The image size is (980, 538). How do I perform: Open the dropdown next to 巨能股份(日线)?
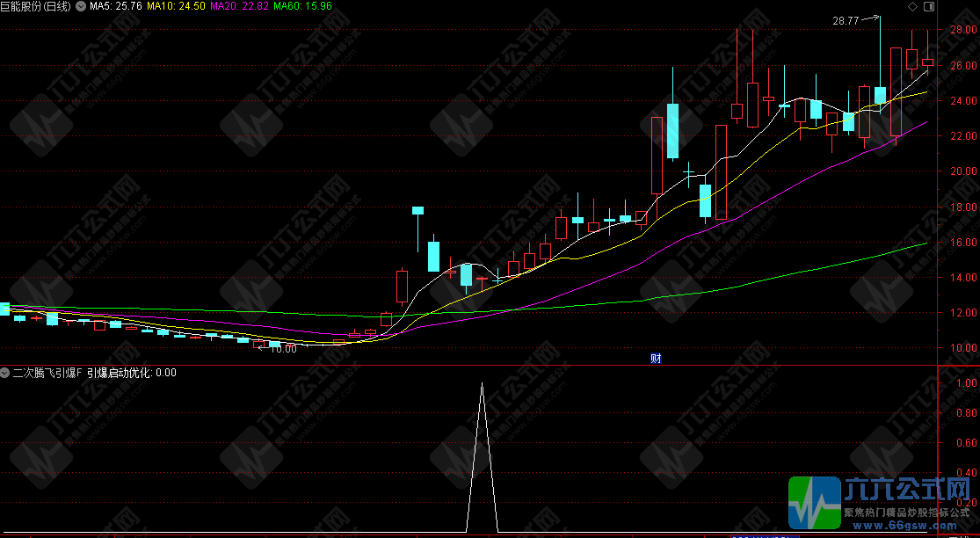tap(82, 7)
